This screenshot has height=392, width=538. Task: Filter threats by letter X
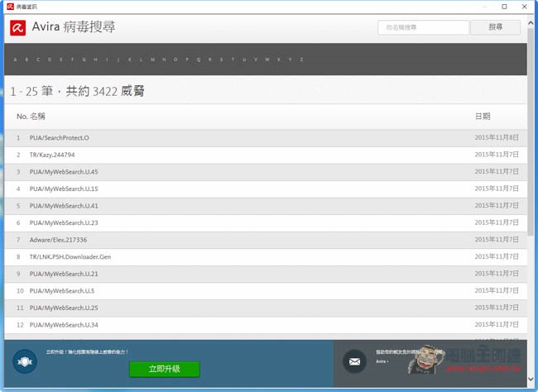coord(279,60)
